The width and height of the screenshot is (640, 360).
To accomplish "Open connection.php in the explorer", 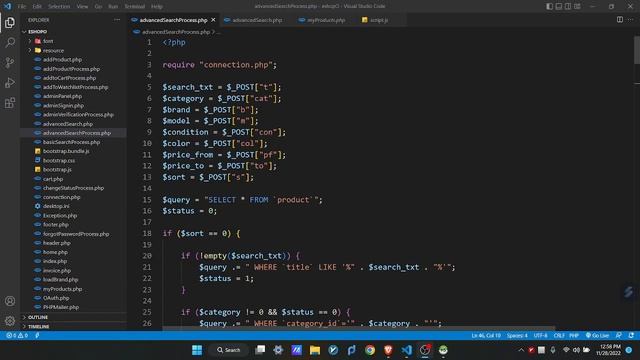I will [x=61, y=197].
